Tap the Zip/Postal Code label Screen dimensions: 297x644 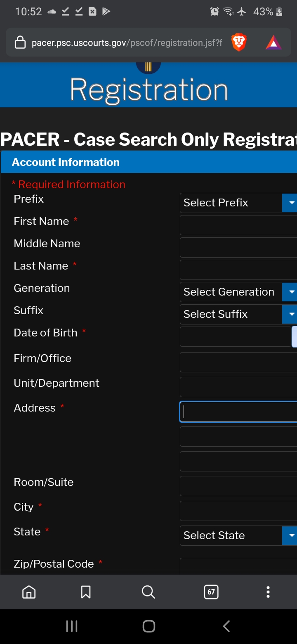(x=54, y=564)
